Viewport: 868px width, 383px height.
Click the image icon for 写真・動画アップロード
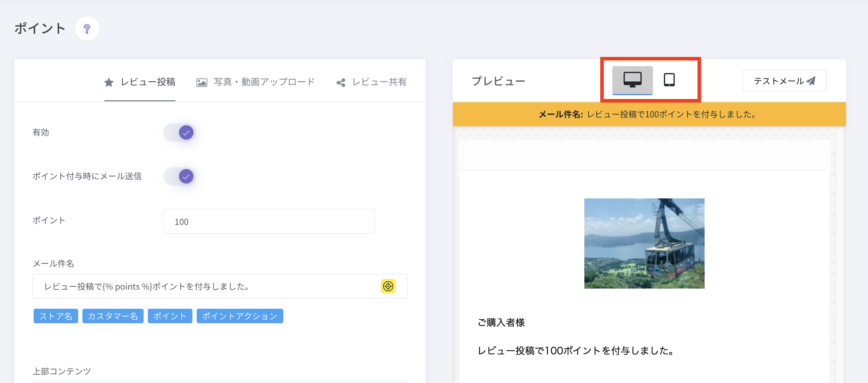(x=202, y=82)
